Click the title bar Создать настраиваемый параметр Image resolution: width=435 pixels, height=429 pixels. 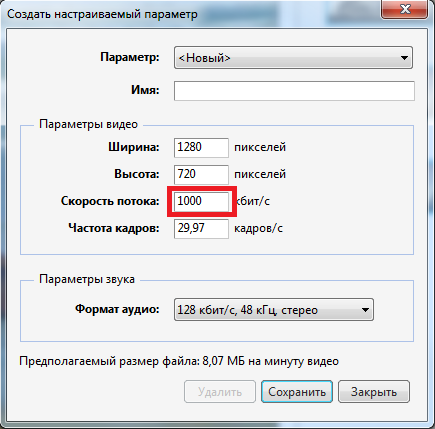coord(102,14)
